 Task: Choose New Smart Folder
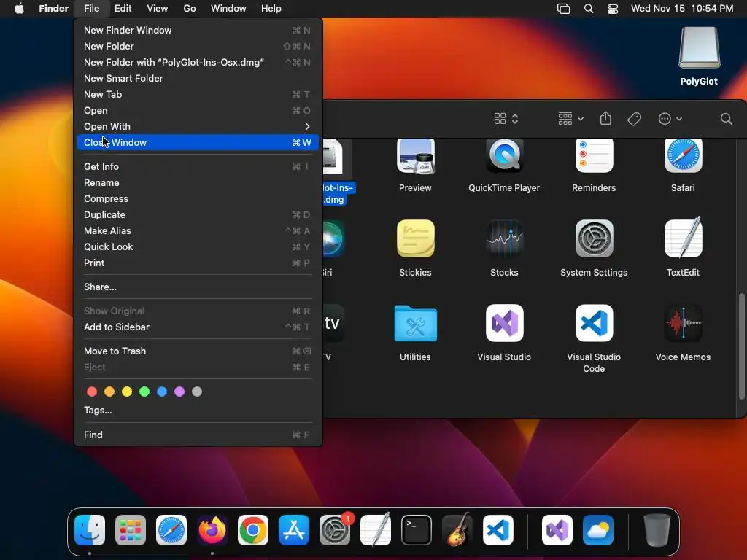coord(198,78)
